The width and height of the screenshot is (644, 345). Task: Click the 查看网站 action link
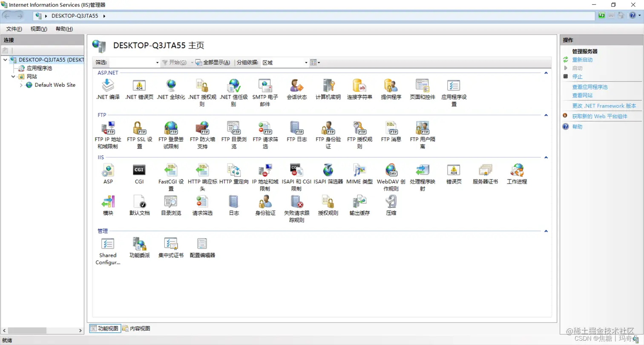click(582, 95)
